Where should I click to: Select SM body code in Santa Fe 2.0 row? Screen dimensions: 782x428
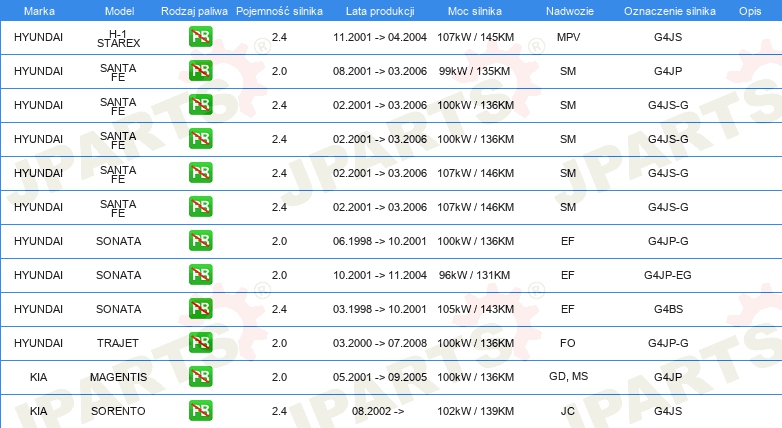pos(568,71)
